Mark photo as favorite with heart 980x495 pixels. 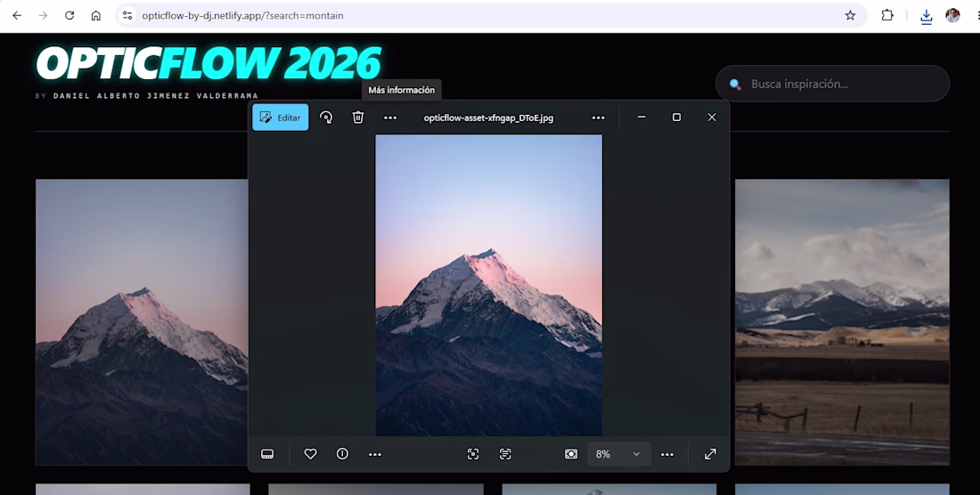311,454
